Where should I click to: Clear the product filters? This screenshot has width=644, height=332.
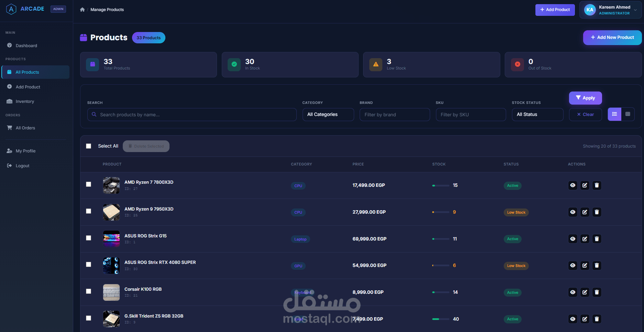point(586,115)
